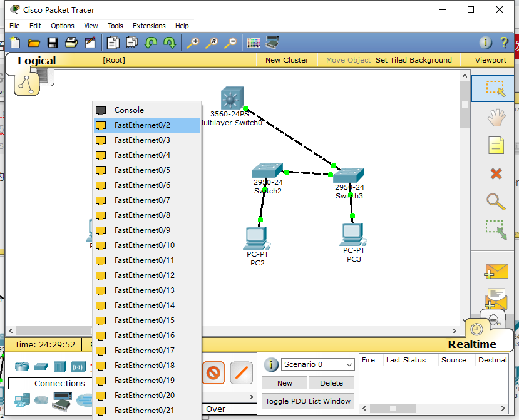Click the PC2 device
Viewport: 519px width, 420px height.
point(257,238)
